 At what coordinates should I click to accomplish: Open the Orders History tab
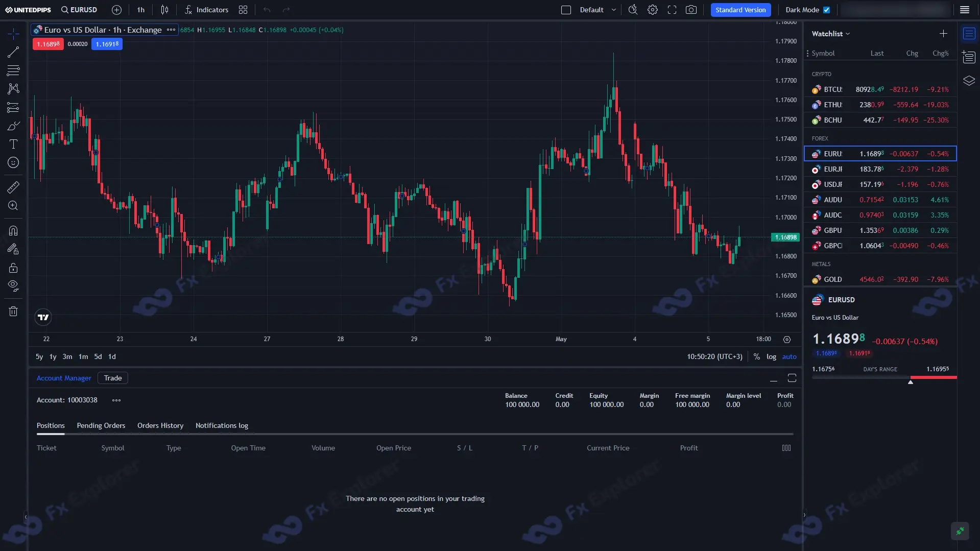(x=160, y=425)
